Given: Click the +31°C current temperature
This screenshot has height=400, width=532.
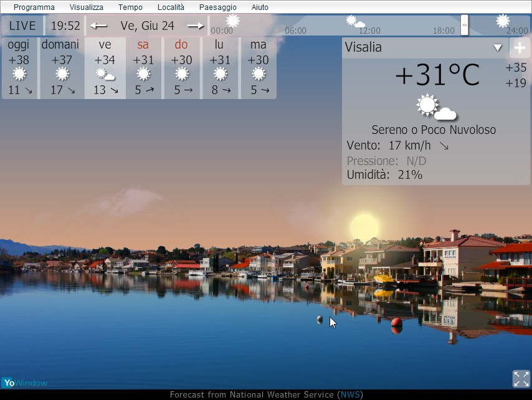Looking at the screenshot, I should pyautogui.click(x=437, y=75).
